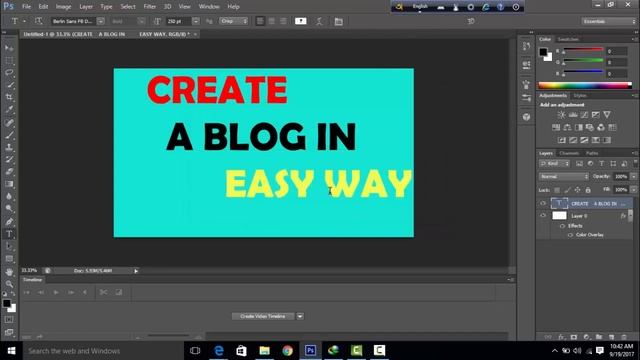Toggle layer filtering switch in Layers panel
The height and width of the screenshot is (360, 640).
[636, 162]
